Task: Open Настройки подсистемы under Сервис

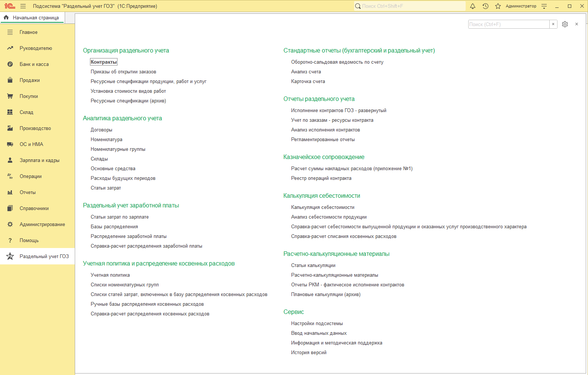Action: tap(317, 324)
